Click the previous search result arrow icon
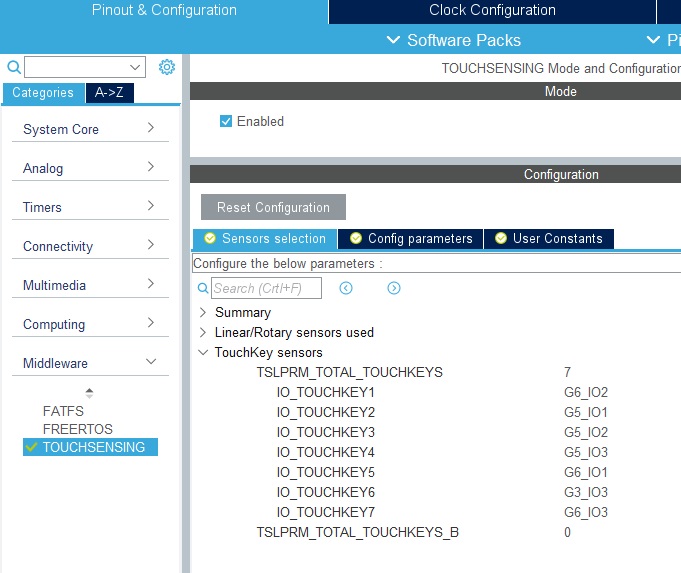The height and width of the screenshot is (573, 681). pyautogui.click(x=346, y=288)
